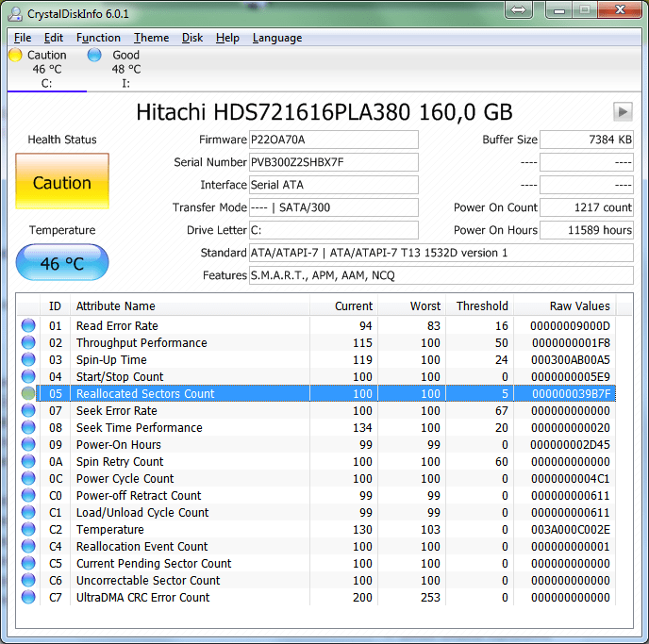Click the title bar resize arrows button
649x644 pixels.
pyautogui.click(x=518, y=9)
